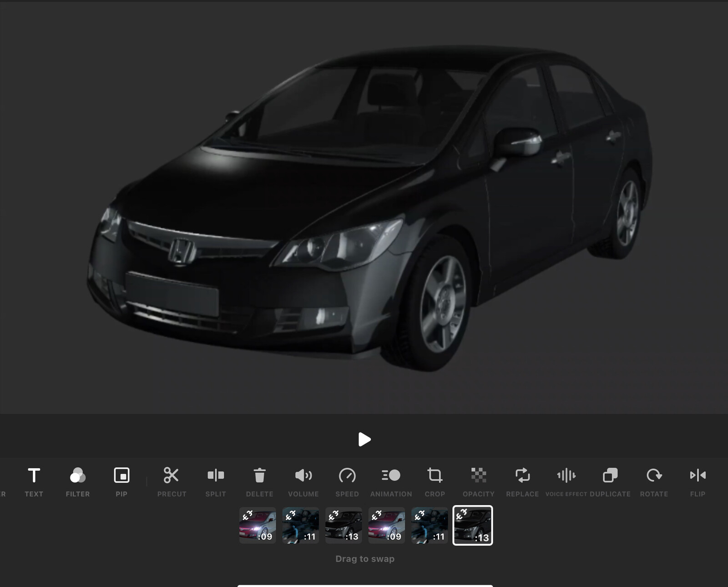Select the Crop tool
Image resolution: width=728 pixels, height=587 pixels.
(x=435, y=482)
